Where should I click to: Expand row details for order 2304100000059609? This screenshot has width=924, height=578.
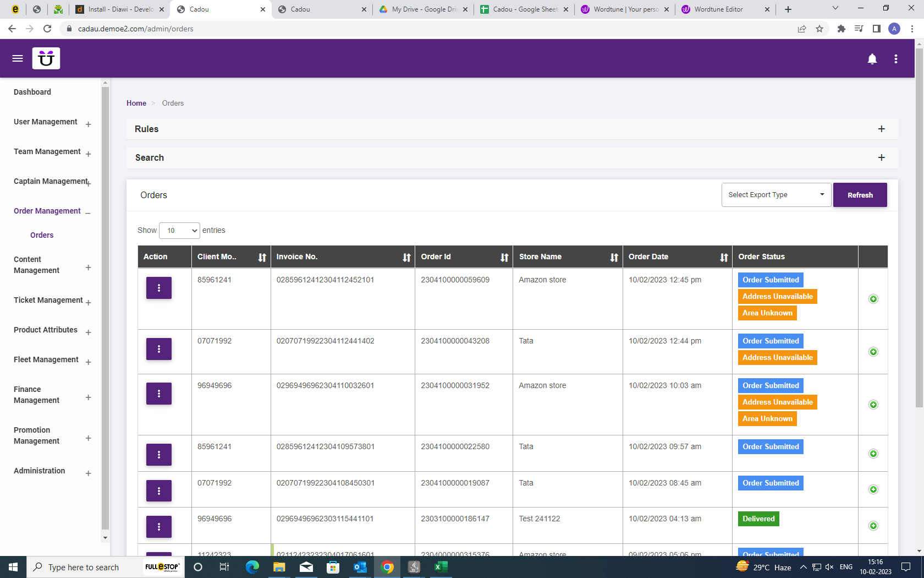(x=873, y=299)
